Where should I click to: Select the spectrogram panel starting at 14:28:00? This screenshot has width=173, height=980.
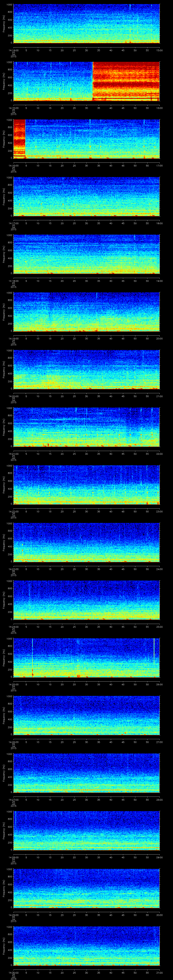pyautogui.click(x=86, y=831)
